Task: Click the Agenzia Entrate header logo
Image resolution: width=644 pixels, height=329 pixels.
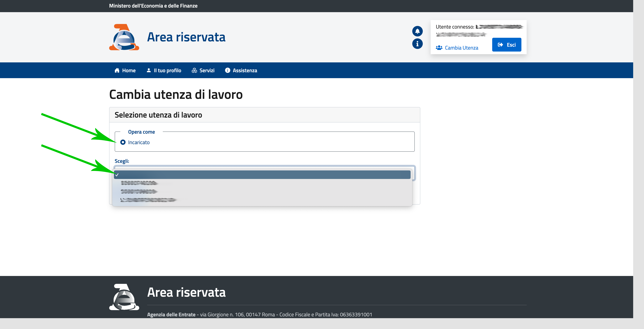Action: 124,37
